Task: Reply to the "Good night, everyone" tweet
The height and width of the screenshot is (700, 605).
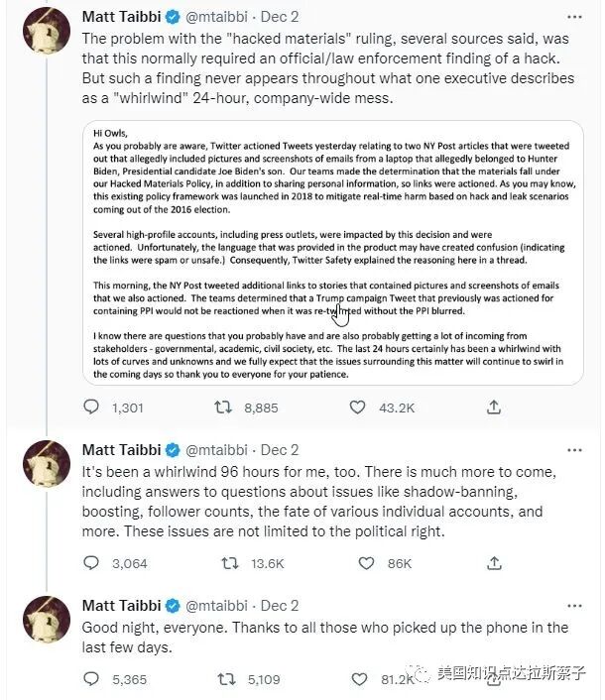Action: [91, 679]
